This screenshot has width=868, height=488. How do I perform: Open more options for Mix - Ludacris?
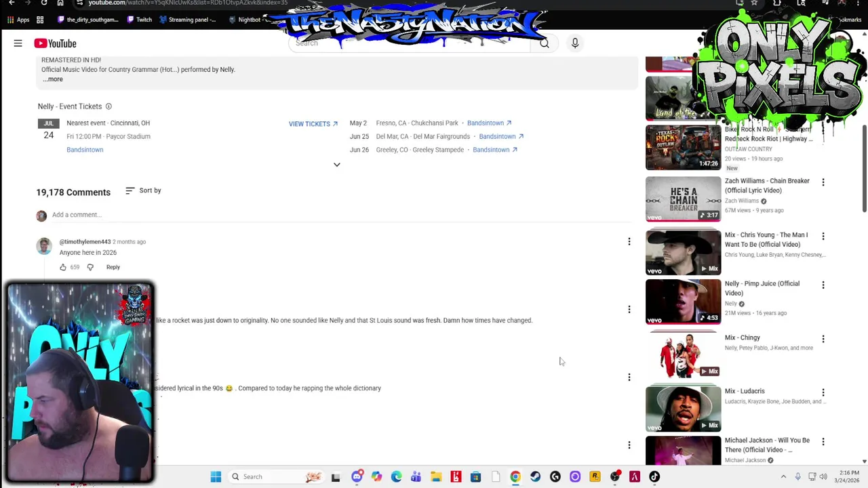tap(823, 392)
